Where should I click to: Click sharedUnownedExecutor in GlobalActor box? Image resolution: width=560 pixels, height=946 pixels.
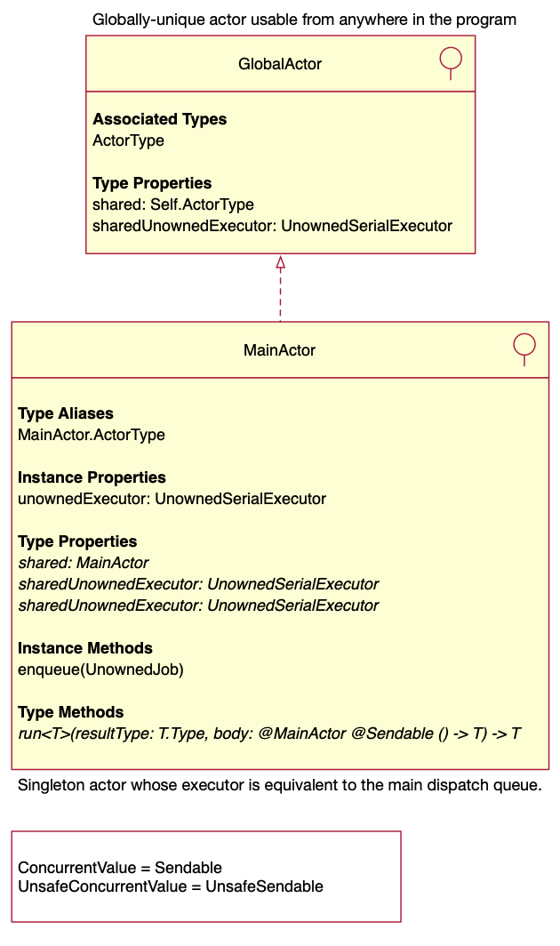point(272,226)
